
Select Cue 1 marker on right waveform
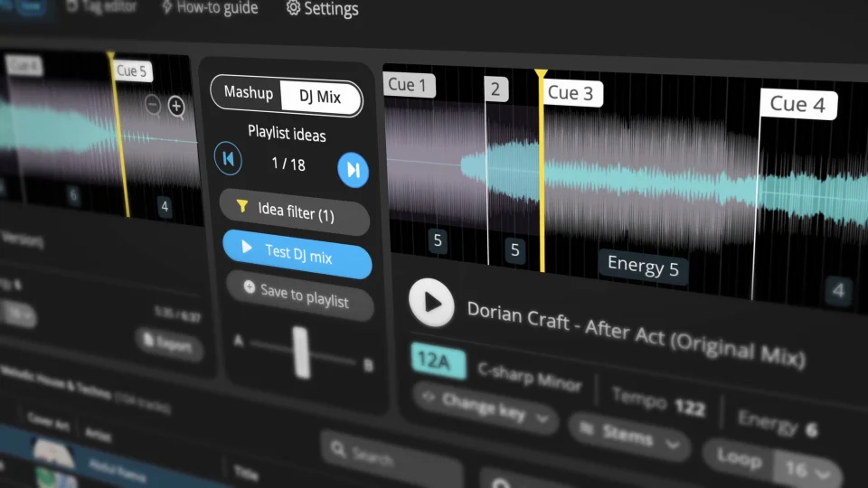pos(408,85)
